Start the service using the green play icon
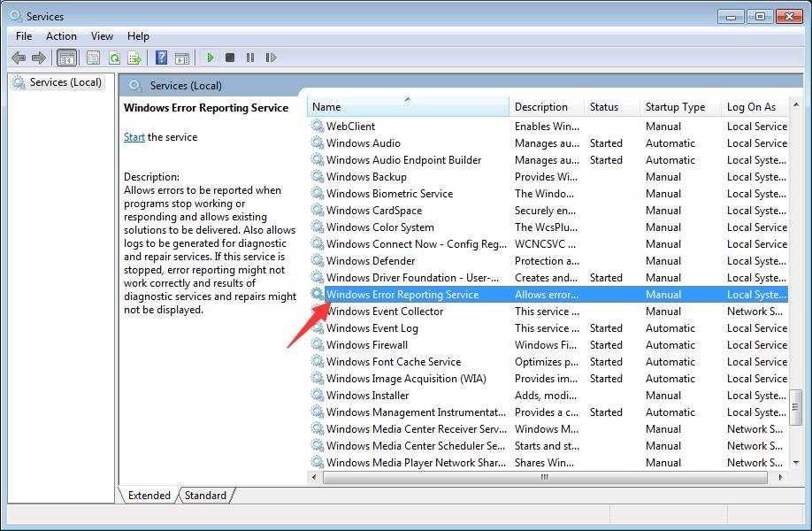Image resolution: width=812 pixels, height=531 pixels. [x=210, y=58]
